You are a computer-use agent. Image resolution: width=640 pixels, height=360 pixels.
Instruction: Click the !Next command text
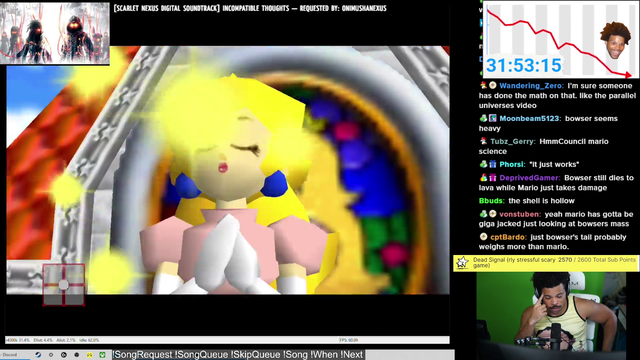[352, 355]
